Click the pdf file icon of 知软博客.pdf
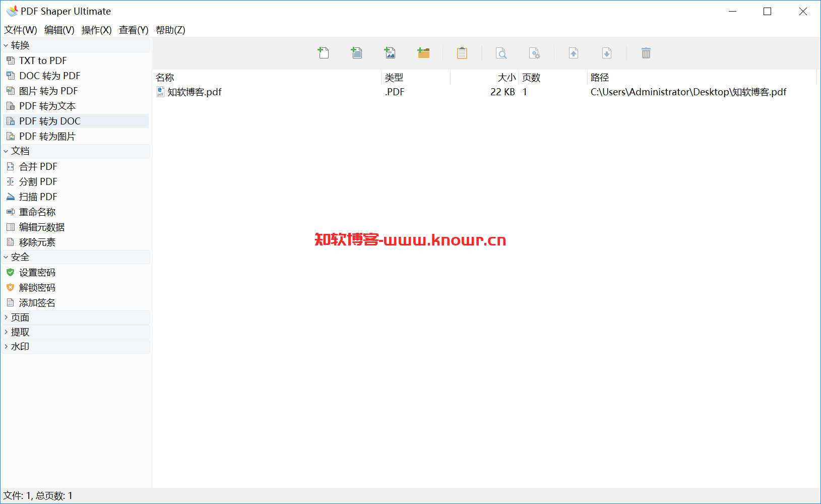 tap(160, 92)
